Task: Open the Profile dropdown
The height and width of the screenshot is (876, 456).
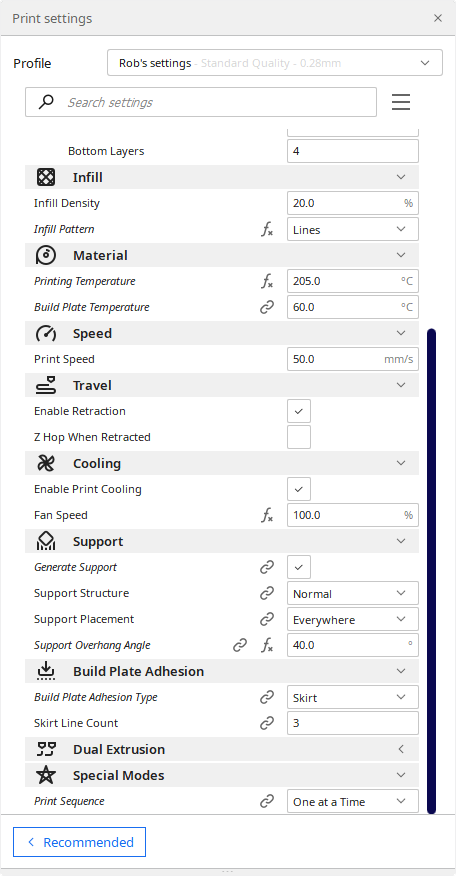Action: click(x=275, y=63)
